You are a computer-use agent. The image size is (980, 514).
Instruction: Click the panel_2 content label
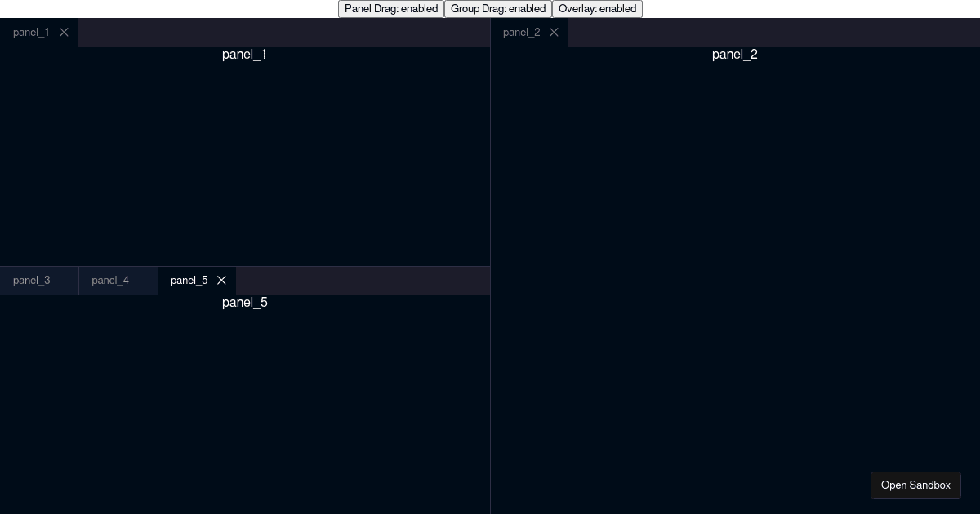coord(735,55)
